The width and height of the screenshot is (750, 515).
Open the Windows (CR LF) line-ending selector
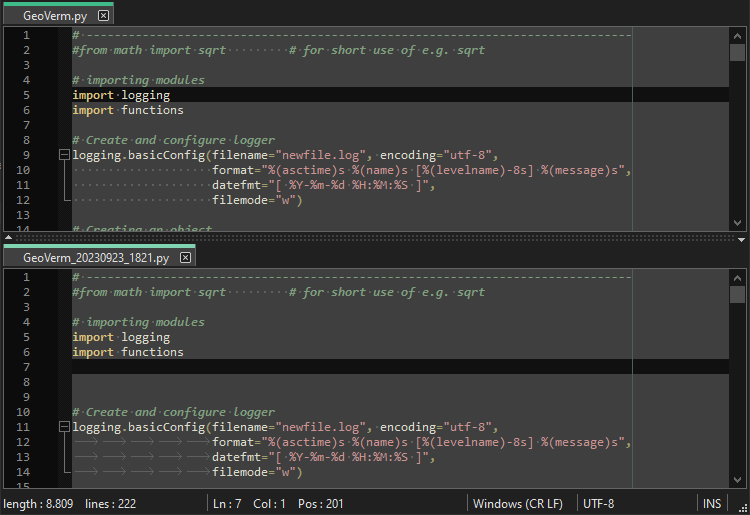pyautogui.click(x=518, y=503)
